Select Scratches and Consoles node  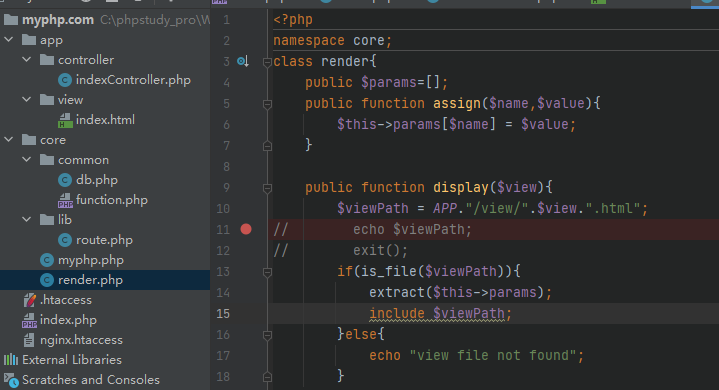point(91,380)
